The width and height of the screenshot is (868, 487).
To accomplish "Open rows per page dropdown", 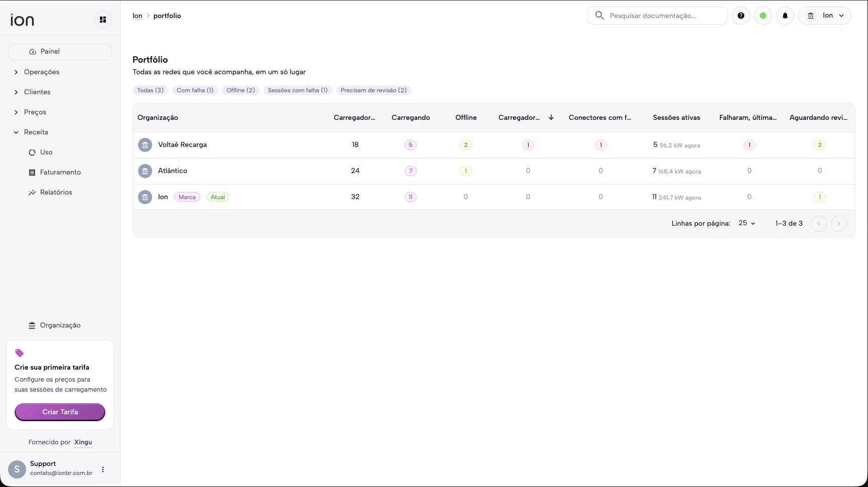I will [x=747, y=223].
